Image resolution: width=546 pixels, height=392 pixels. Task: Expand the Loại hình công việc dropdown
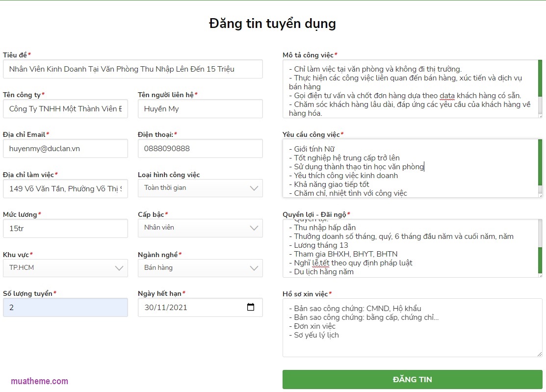[200, 188]
